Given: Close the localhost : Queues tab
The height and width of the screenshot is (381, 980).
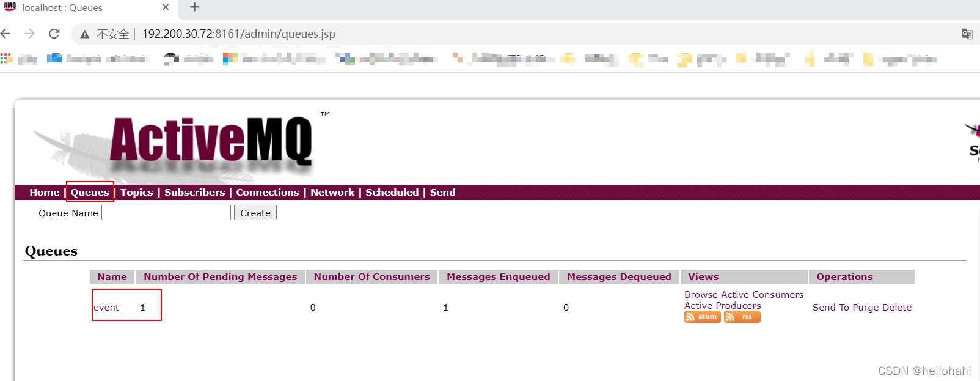Looking at the screenshot, I should 166,7.
